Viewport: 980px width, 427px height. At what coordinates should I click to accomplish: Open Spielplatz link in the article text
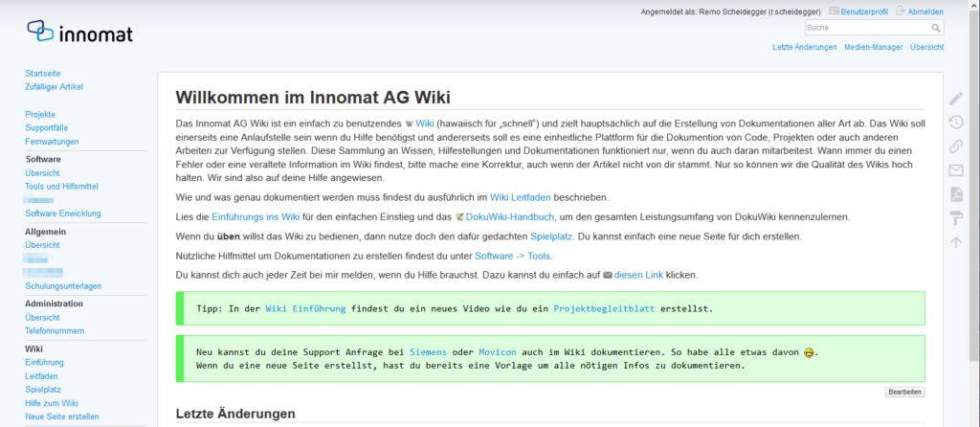pyautogui.click(x=552, y=236)
